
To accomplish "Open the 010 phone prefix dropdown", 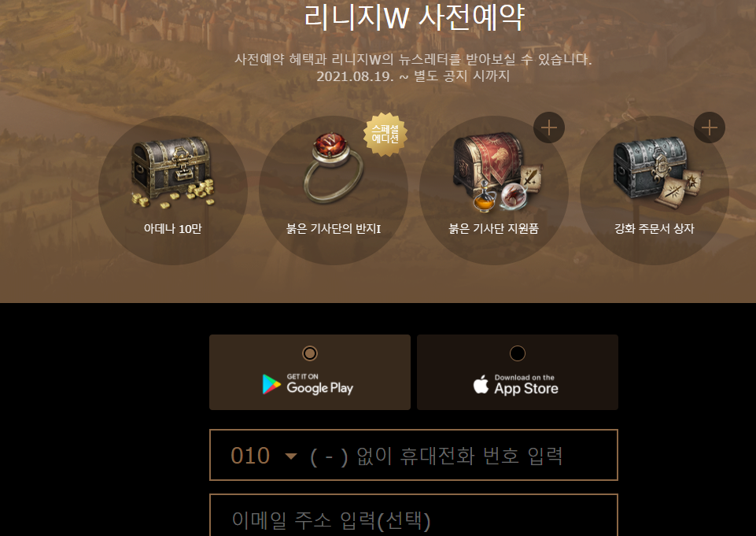I will point(264,456).
